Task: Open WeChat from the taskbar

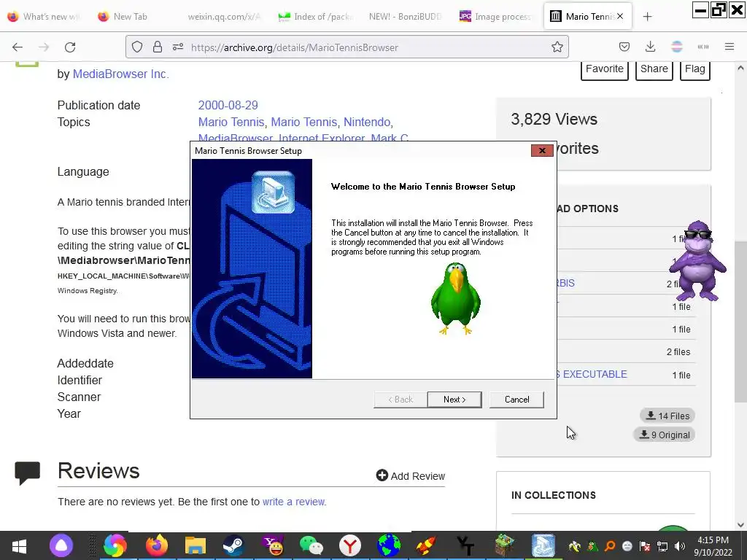Action: tap(311, 545)
